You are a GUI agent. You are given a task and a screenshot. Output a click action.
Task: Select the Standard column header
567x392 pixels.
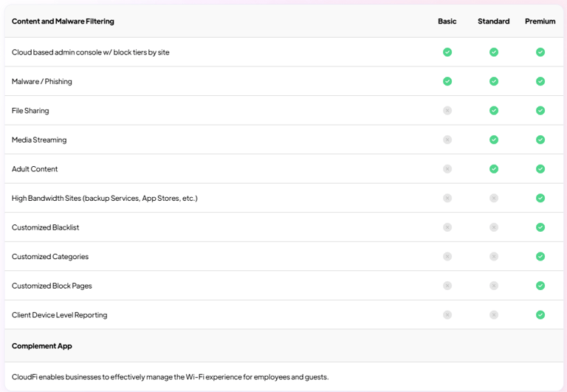(x=494, y=21)
